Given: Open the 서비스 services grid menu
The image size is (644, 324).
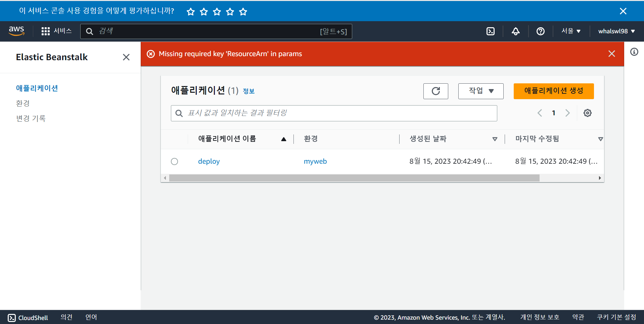Looking at the screenshot, I should tap(56, 31).
